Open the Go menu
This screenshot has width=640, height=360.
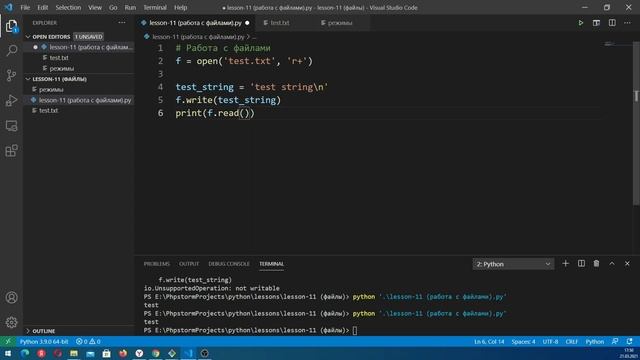[113, 7]
